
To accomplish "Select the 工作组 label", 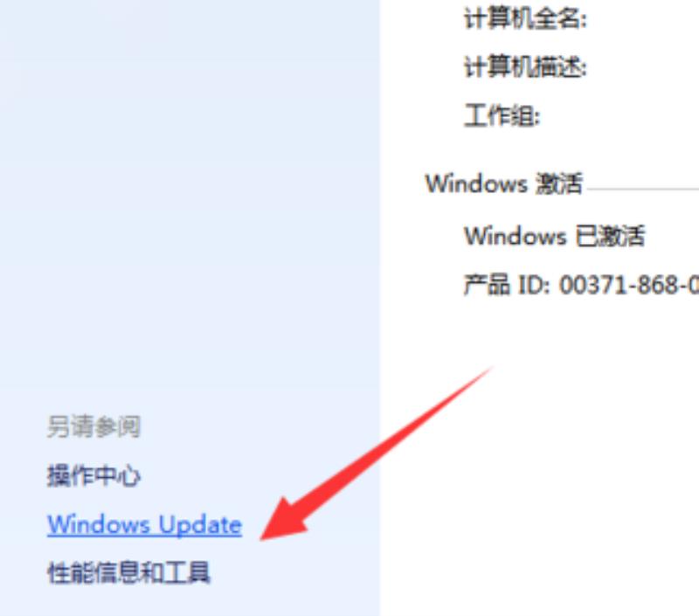I will click(502, 116).
